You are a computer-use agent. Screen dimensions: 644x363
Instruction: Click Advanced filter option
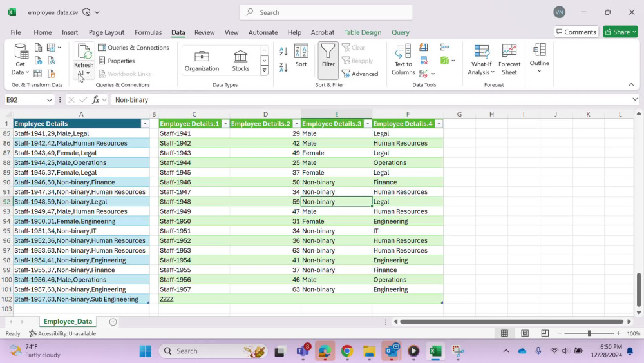pos(360,74)
